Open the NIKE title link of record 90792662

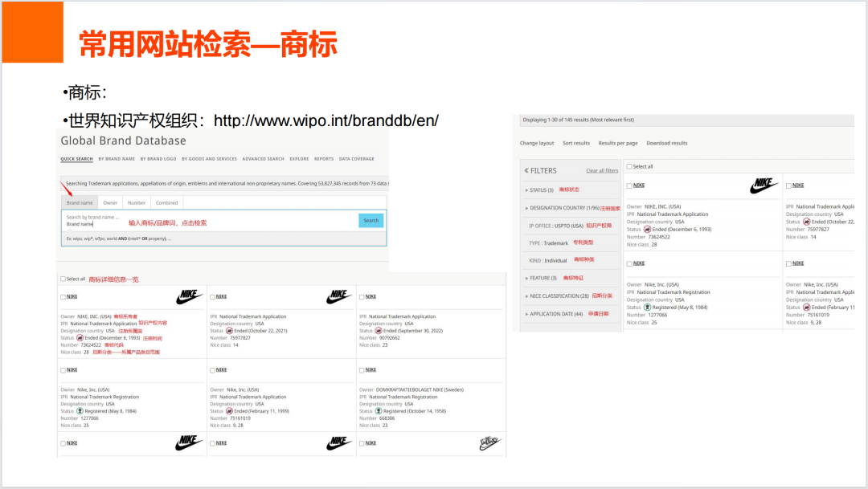(x=371, y=297)
